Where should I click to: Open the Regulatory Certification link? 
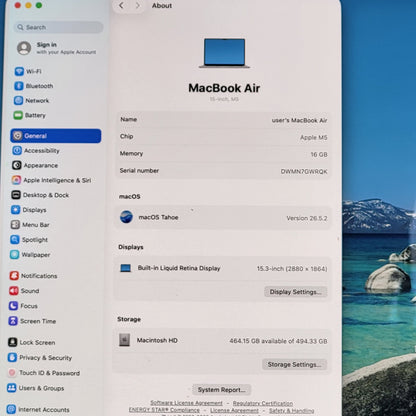tap(263, 403)
